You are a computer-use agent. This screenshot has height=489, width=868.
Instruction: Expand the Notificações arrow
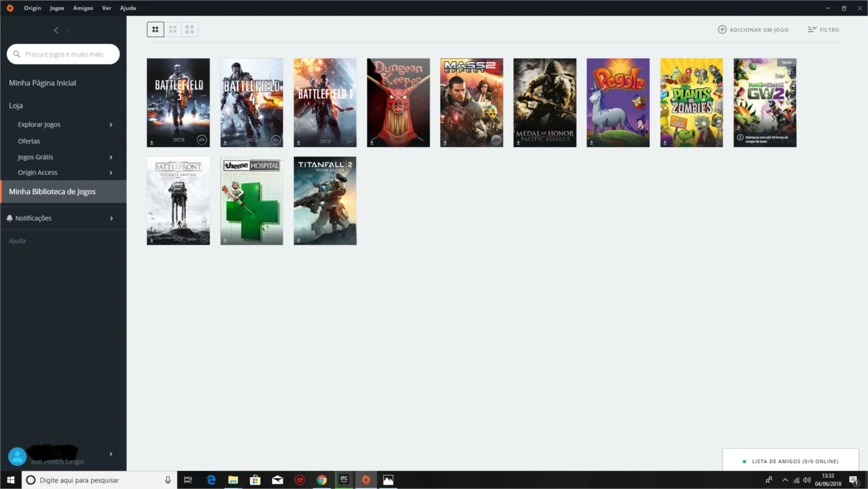tap(111, 218)
